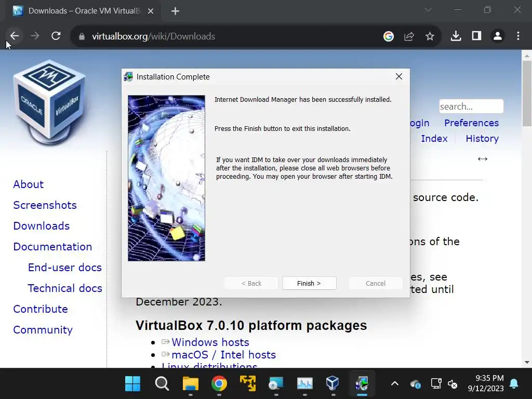Image resolution: width=532 pixels, height=399 pixels.
Task: Open the Screenshots sidebar link
Action: pos(45,205)
